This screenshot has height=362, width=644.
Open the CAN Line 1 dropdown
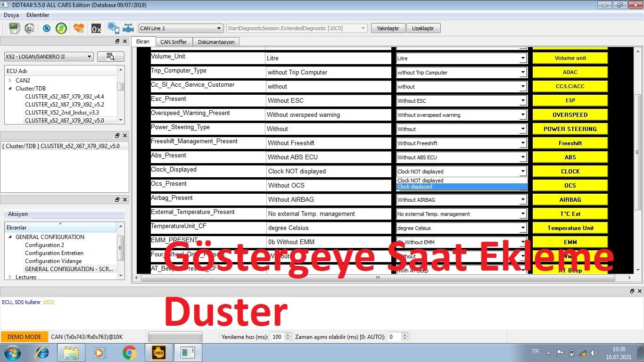tap(180, 28)
